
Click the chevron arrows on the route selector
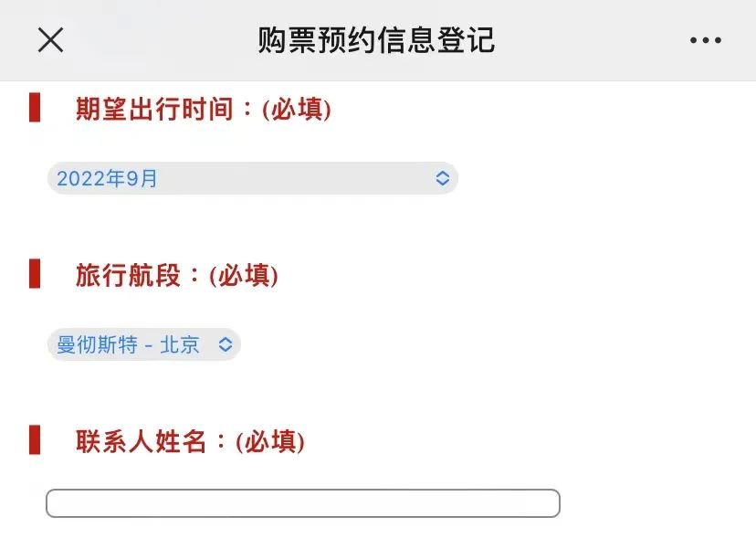225,344
